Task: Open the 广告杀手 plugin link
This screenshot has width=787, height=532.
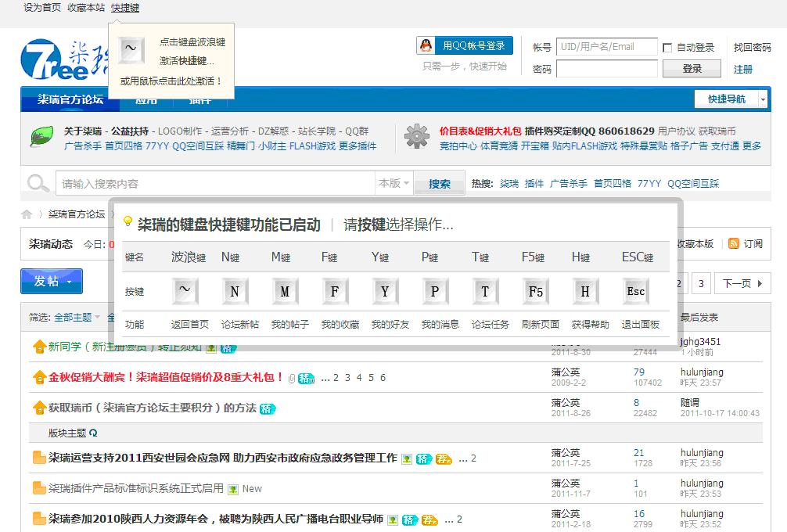Action: [x=83, y=146]
